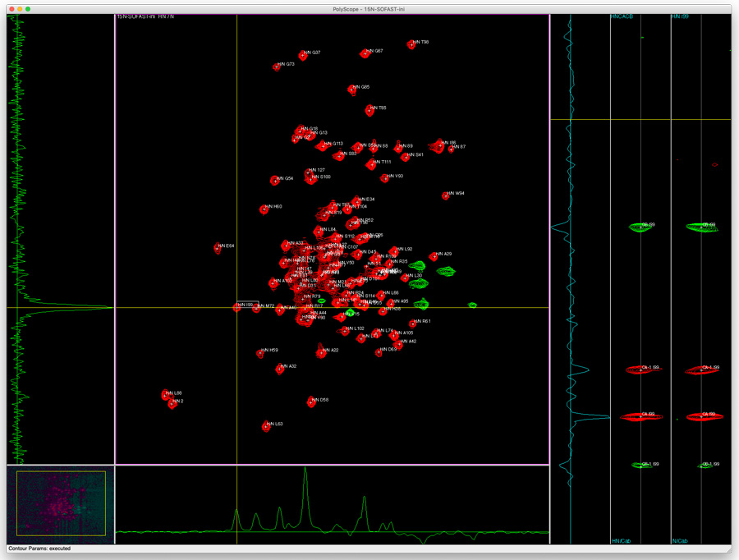Select the HN R61 peak
Image resolution: width=739 pixels, height=560 pixels.
tap(413, 324)
